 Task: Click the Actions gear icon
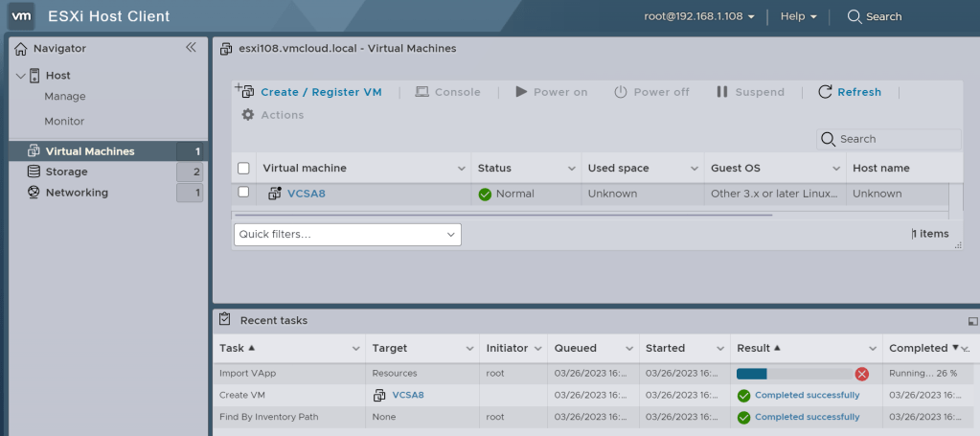click(248, 115)
